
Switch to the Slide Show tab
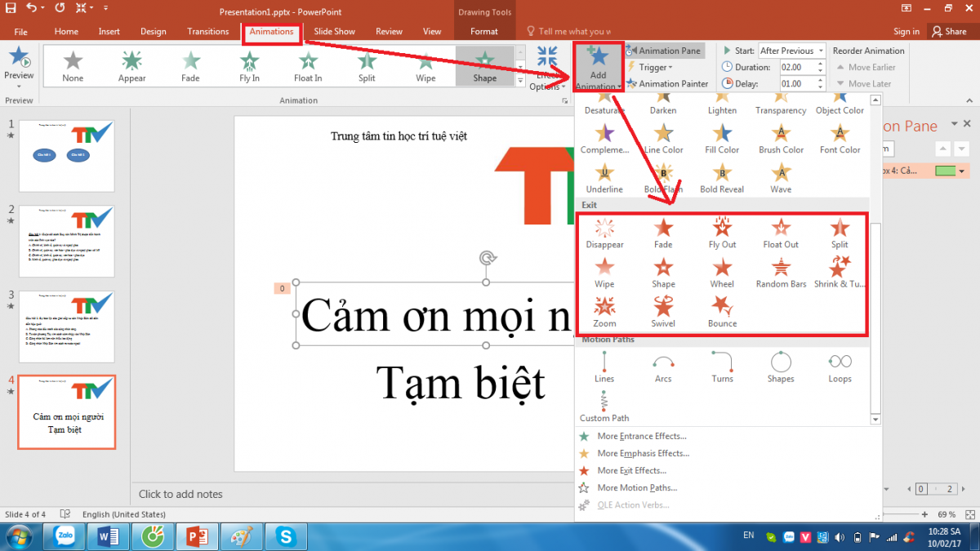tap(334, 32)
